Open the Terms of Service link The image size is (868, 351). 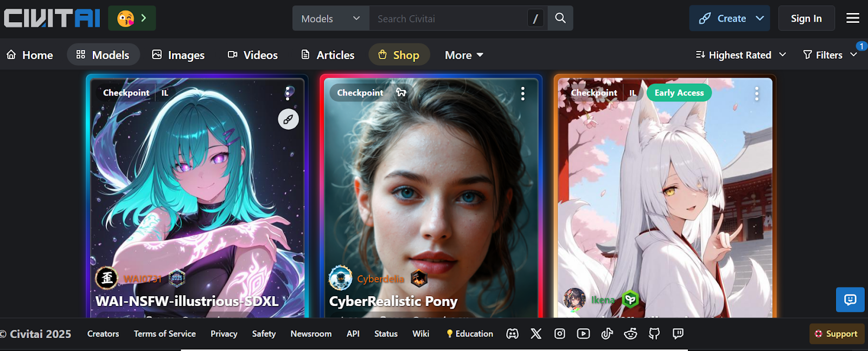tap(164, 334)
